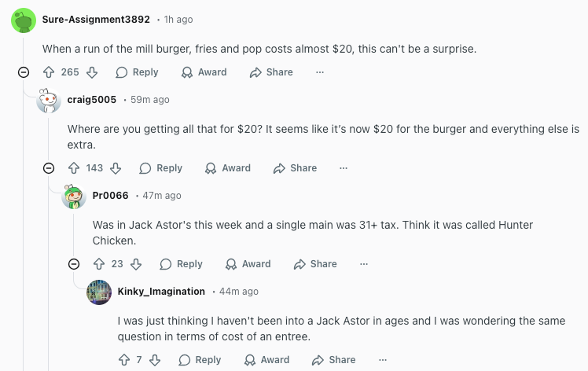Upvote Pr0066's Jack Astor's comment
This screenshot has height=371, width=588.
coord(99,264)
